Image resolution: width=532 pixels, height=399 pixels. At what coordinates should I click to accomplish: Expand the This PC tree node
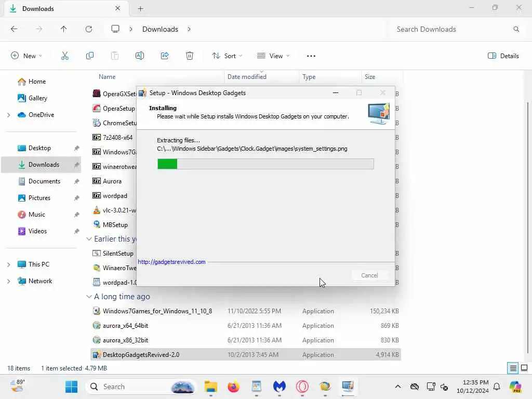point(8,264)
